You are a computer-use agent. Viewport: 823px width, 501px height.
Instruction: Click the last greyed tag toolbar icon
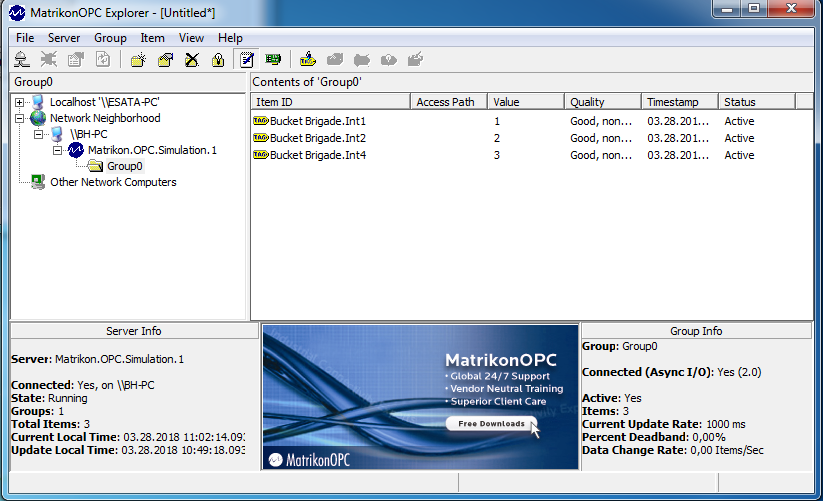(415, 60)
